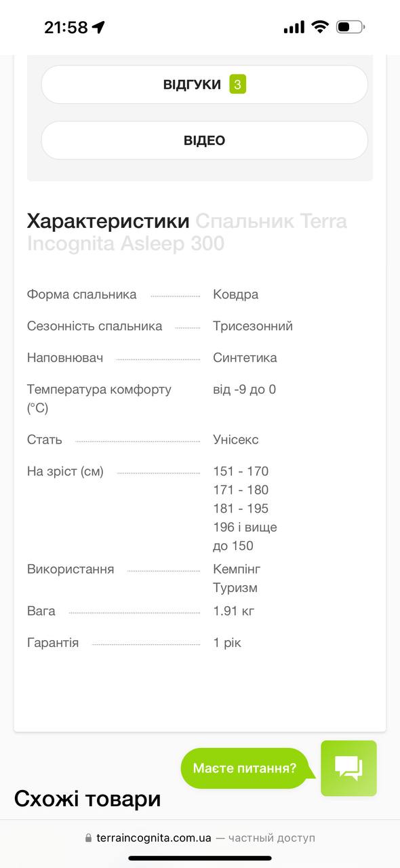Click the 'Кемпінг' usage value
Image resolution: width=400 pixels, height=868 pixels.
point(237,569)
